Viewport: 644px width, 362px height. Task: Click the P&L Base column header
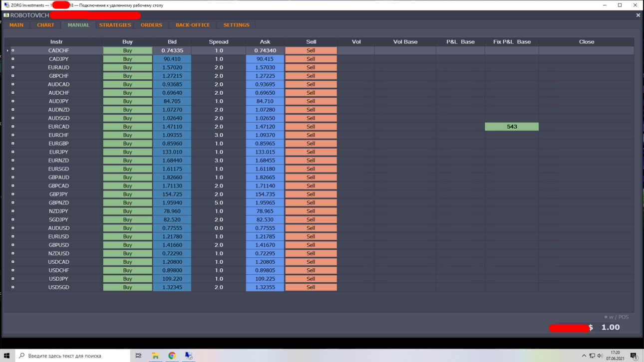(x=460, y=42)
